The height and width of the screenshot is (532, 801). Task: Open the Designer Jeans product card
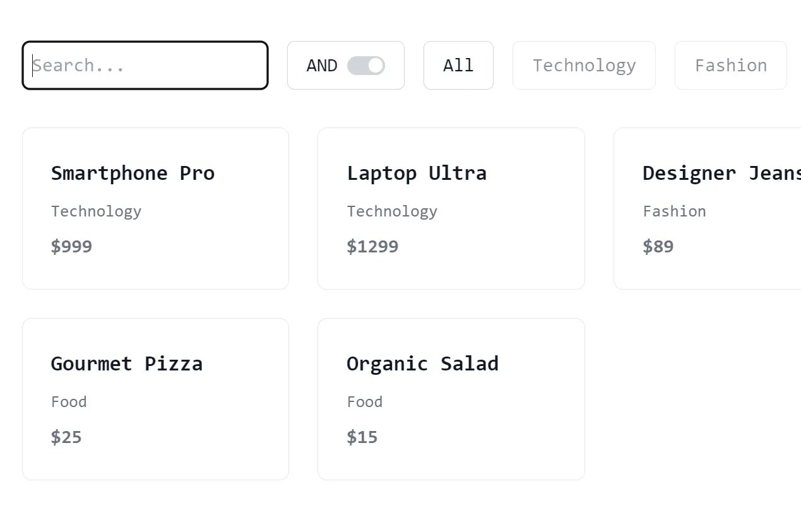tap(707, 208)
